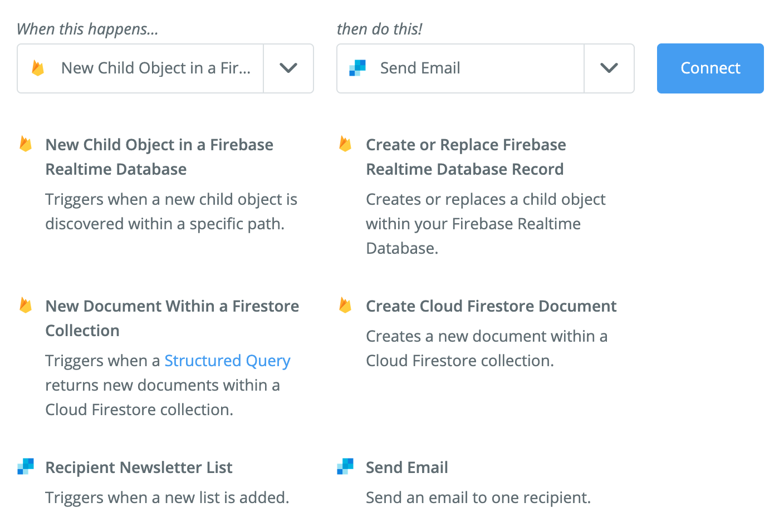784x532 pixels.
Task: Click the Firebase icon beside New Child Object
Action: (x=26, y=144)
